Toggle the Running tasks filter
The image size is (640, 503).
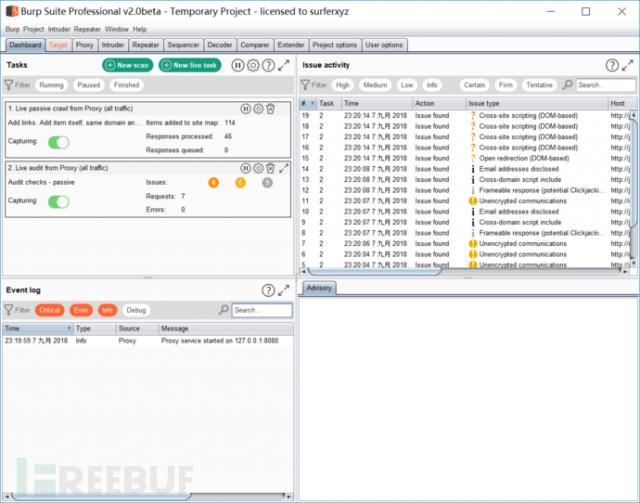51,85
